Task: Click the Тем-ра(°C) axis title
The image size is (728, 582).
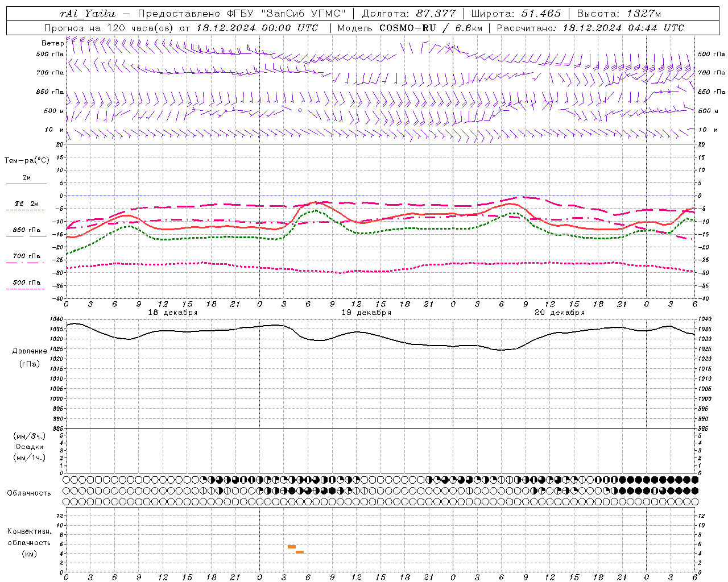Action: tap(27, 161)
